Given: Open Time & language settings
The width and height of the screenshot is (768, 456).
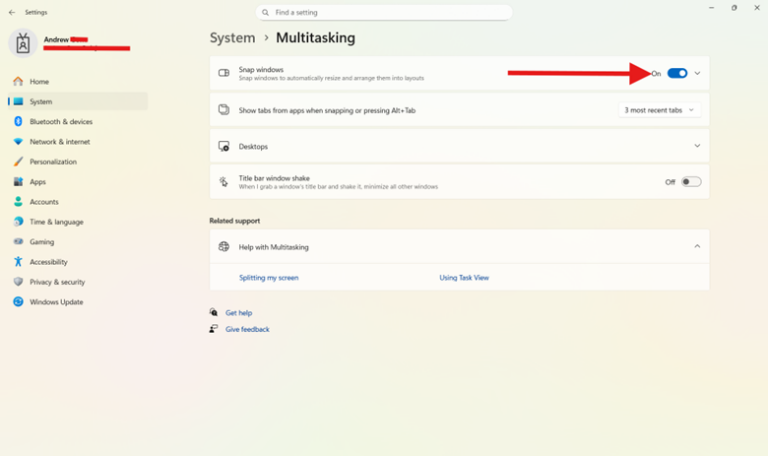Looking at the screenshot, I should click(x=78, y=221).
